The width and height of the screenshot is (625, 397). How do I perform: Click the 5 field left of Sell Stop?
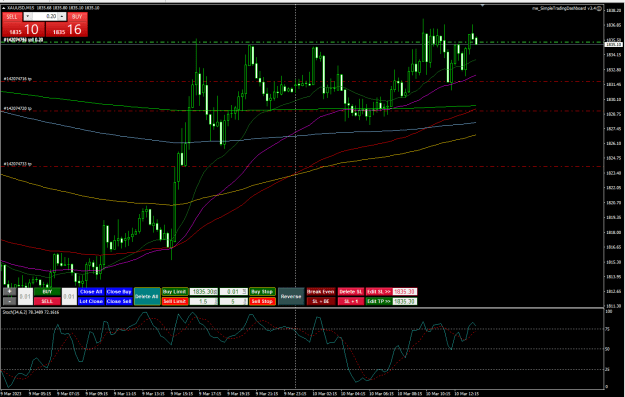(234, 301)
